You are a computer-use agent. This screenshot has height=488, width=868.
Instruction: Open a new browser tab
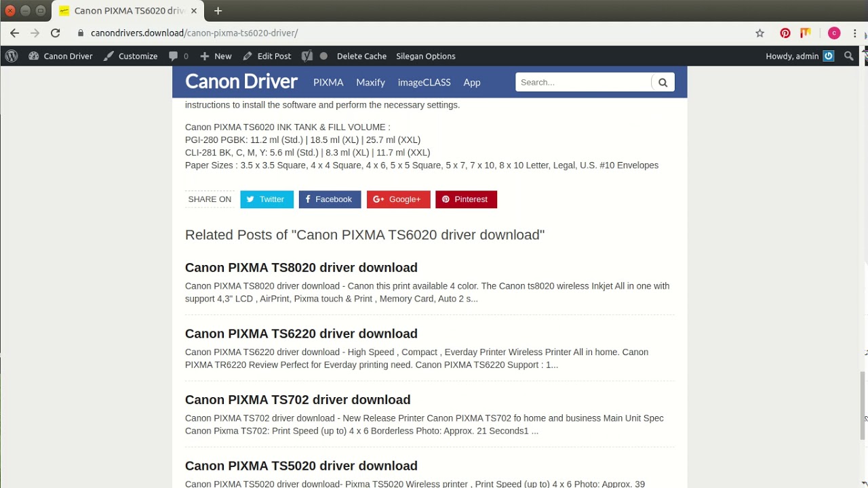click(218, 11)
